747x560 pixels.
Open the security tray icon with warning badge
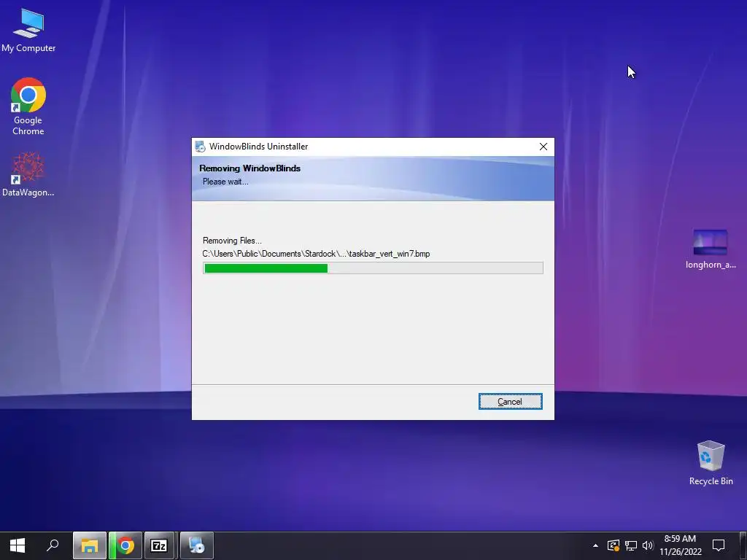pos(613,545)
